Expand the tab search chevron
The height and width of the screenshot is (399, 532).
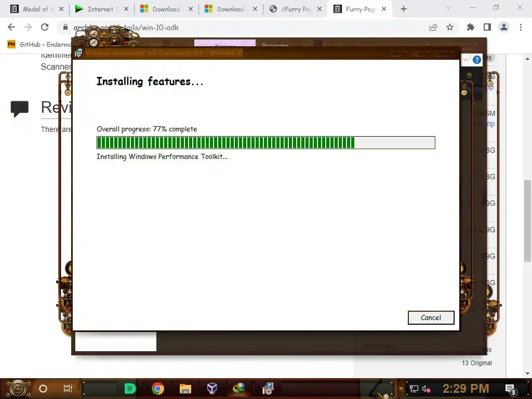click(448, 7)
